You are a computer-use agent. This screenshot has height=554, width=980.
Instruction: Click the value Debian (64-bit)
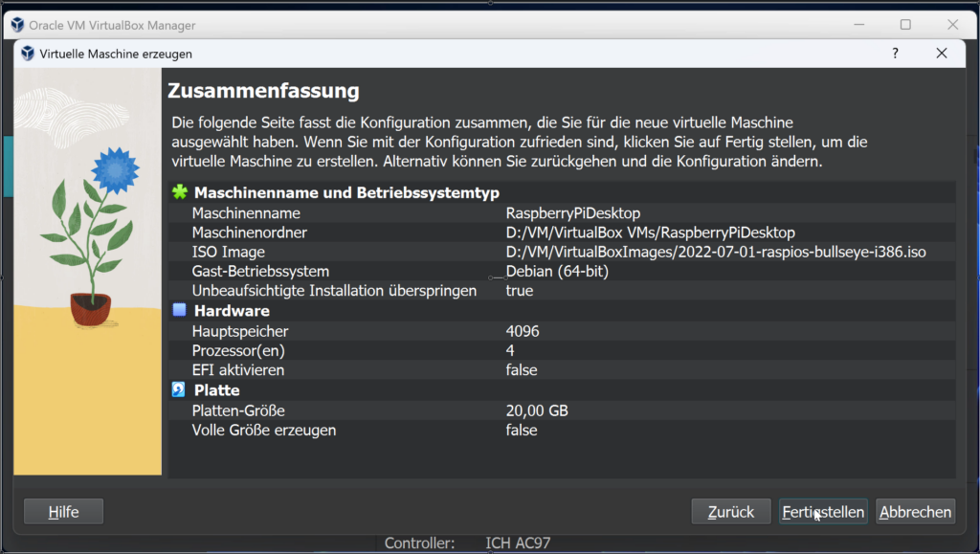pyautogui.click(x=557, y=271)
